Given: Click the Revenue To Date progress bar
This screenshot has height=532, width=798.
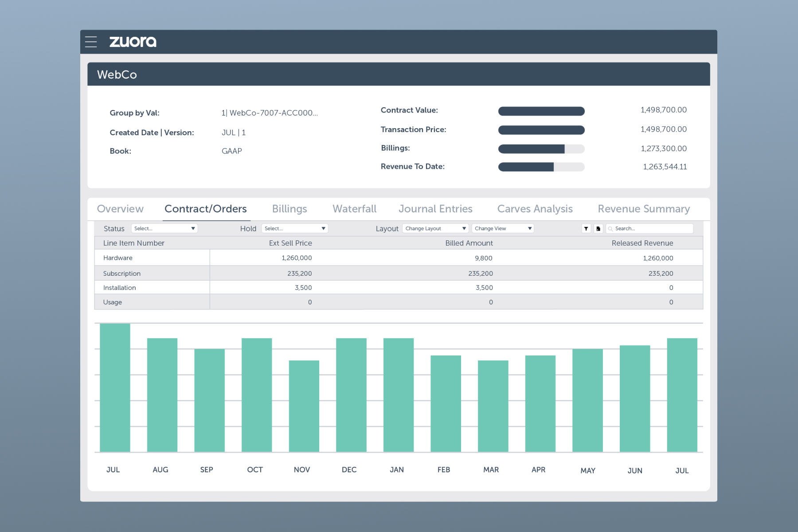Looking at the screenshot, I should pyautogui.click(x=541, y=167).
